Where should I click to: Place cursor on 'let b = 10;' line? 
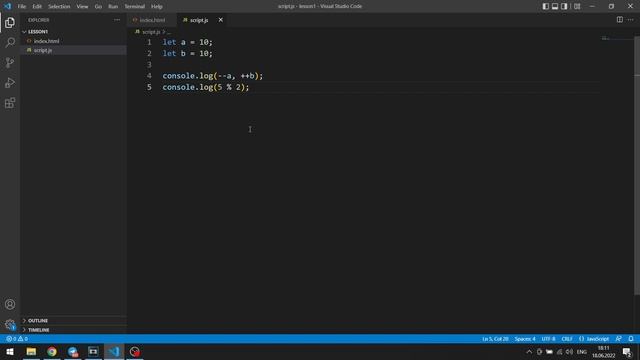tap(187, 53)
